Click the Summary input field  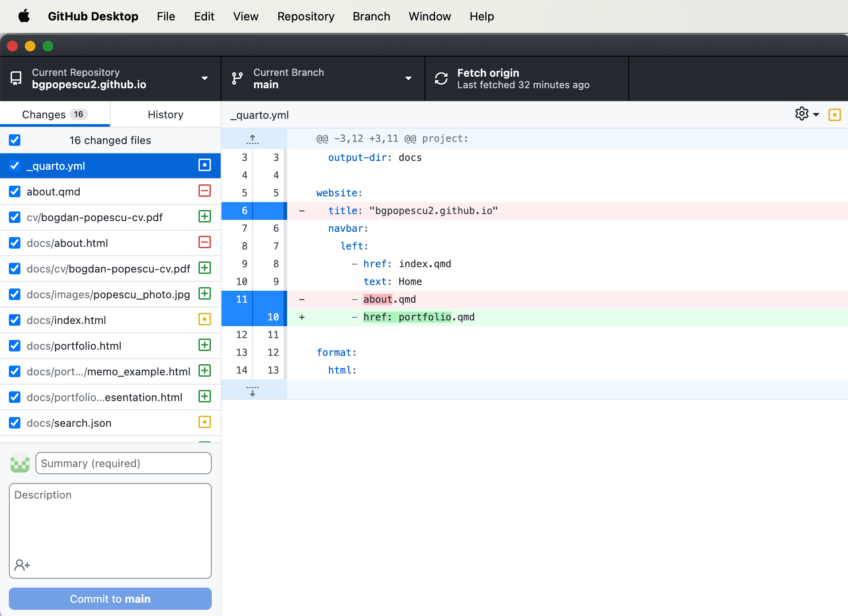click(x=123, y=463)
